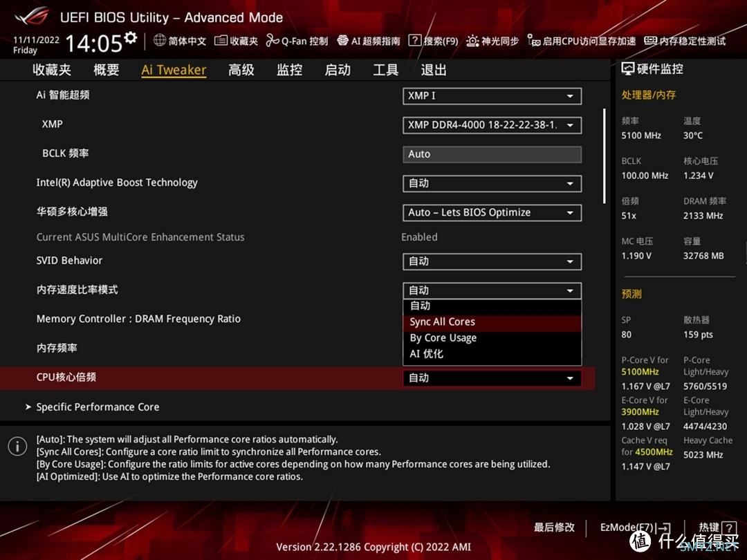
Task: Open the 收藏夹 favorites list icon in toolbar
Action: click(221, 41)
